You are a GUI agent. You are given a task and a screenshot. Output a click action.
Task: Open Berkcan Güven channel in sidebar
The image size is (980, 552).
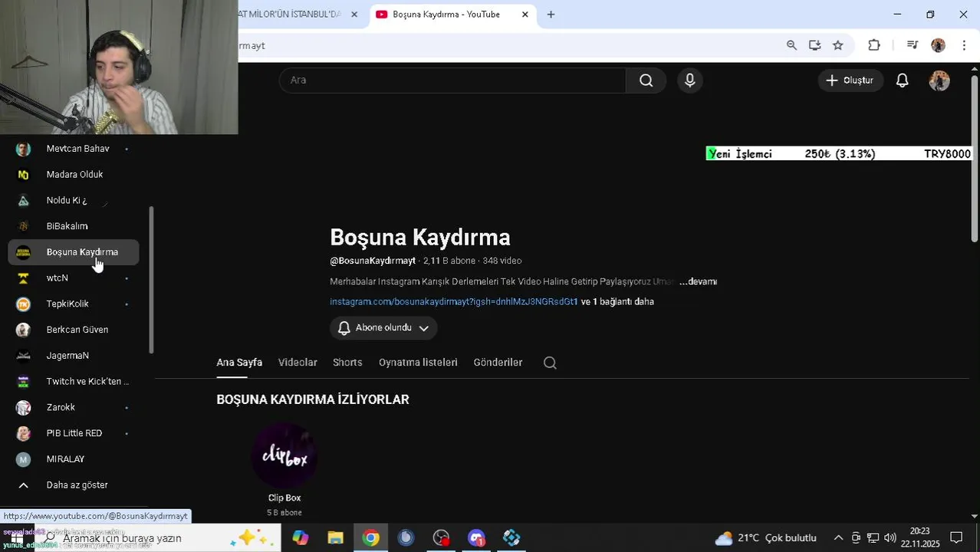coord(74,330)
